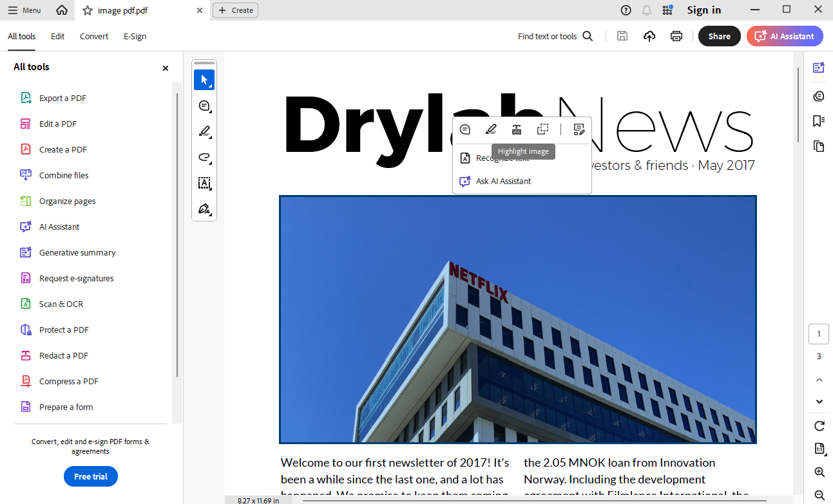The height and width of the screenshot is (504, 833).
Task: Click the current page number box
Action: (x=819, y=334)
